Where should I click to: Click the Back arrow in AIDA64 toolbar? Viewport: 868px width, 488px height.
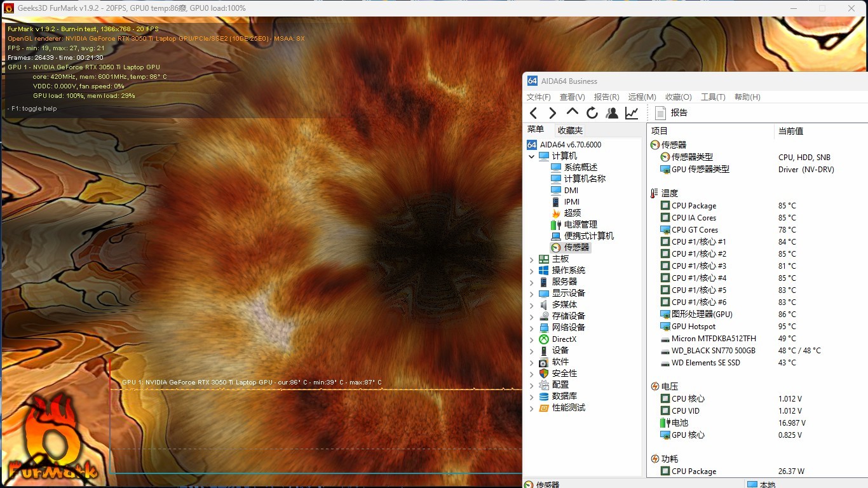pyautogui.click(x=533, y=113)
